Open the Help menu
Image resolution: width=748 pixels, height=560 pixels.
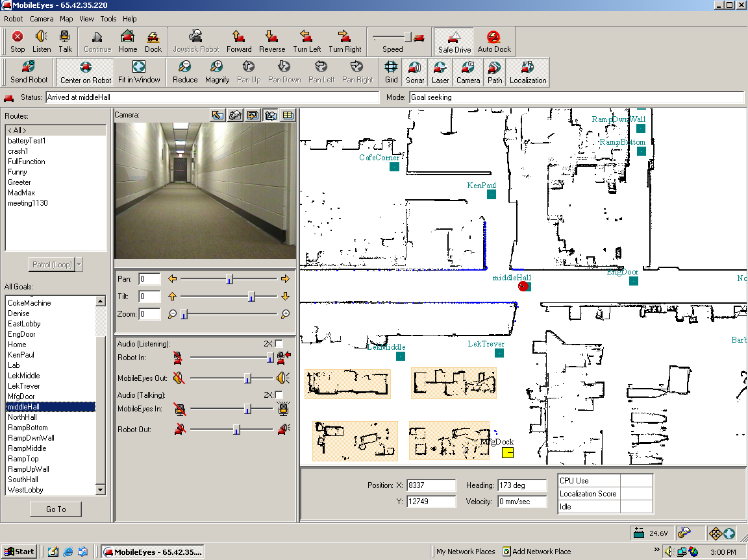[x=130, y=19]
